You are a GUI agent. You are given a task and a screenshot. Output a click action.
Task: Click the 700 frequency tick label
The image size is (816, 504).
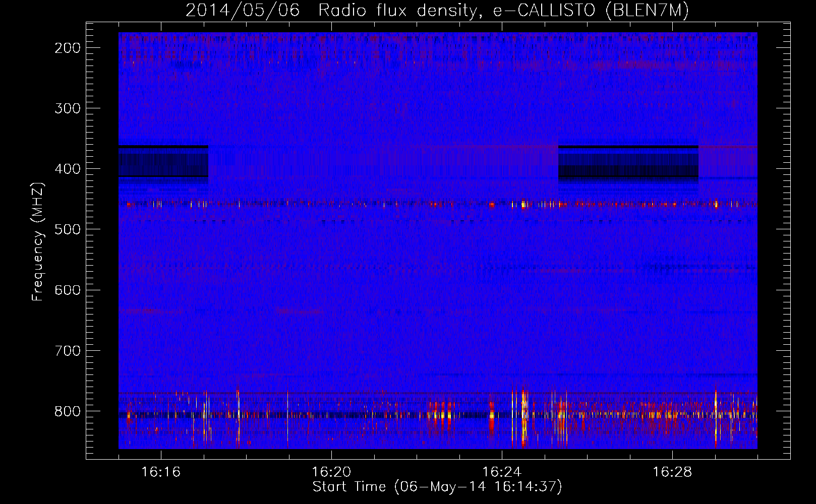(x=67, y=350)
